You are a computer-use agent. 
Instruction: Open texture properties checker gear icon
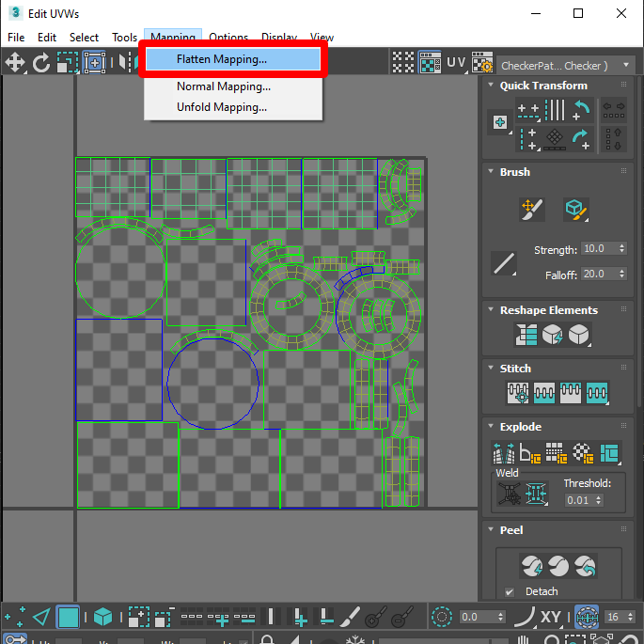(x=482, y=62)
